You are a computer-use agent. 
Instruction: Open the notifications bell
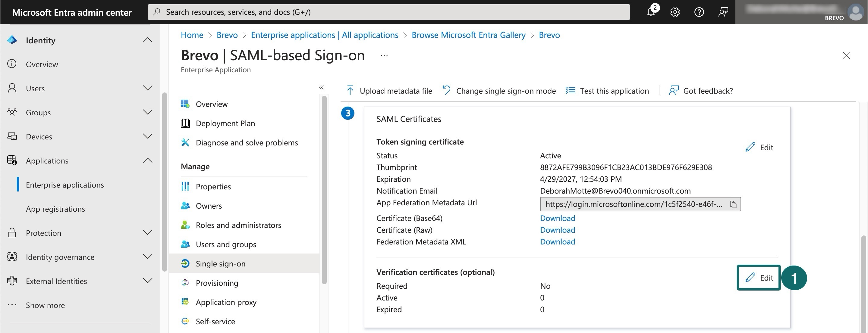click(651, 12)
